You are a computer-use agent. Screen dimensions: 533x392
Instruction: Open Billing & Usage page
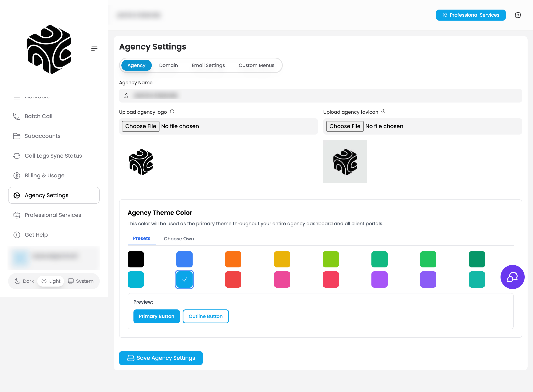click(54, 176)
